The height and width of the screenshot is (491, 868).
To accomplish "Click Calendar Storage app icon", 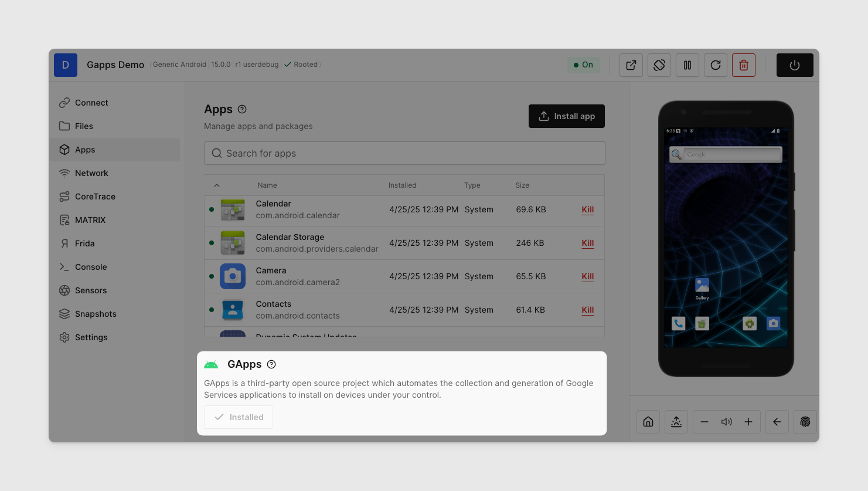I will 233,243.
